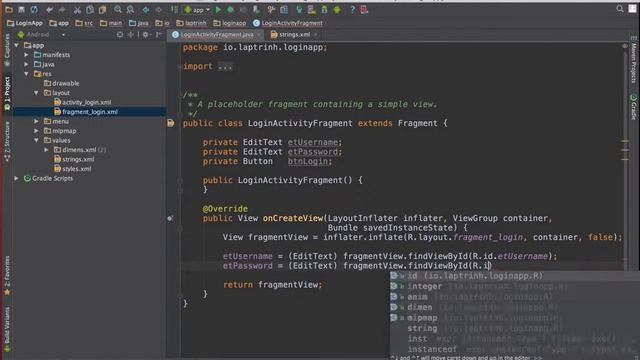This screenshot has width=640, height=360.
Task: Click the Debug bug icon
Action: tap(231, 9)
